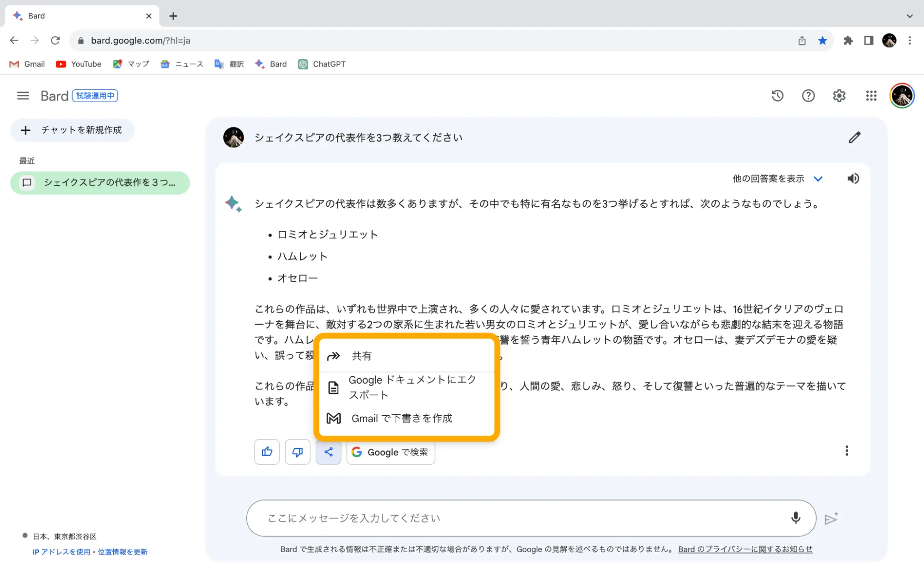The width and height of the screenshot is (924, 578).
Task: Select the Bard browser tab
Action: coord(82,16)
